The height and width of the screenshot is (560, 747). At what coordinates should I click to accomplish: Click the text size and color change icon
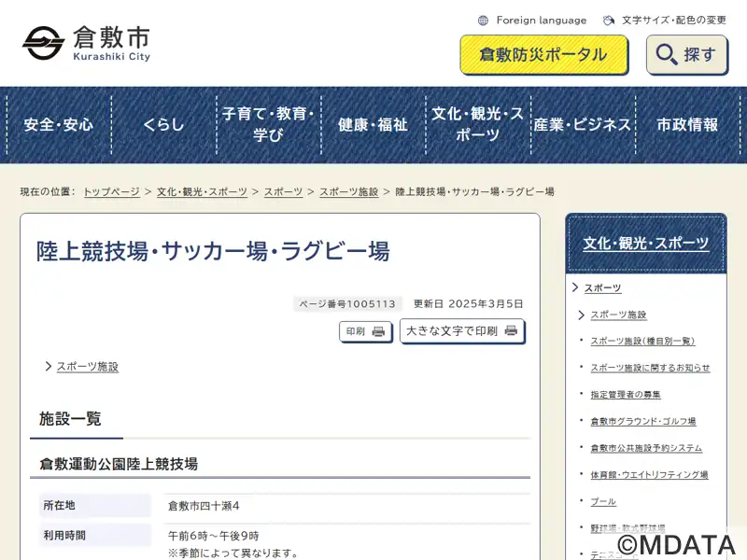tap(609, 21)
